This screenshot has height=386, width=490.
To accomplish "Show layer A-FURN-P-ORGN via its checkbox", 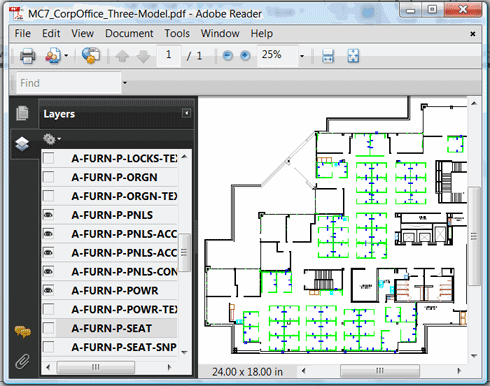I will (49, 177).
